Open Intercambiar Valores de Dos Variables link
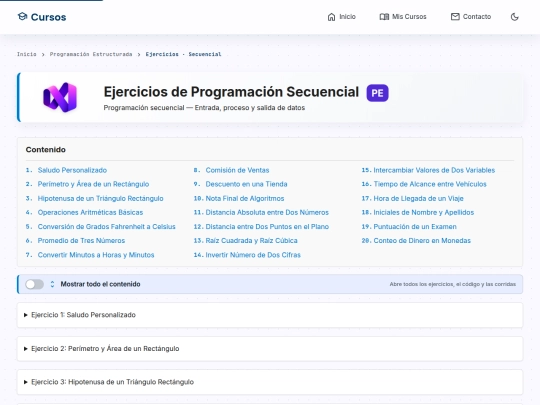The width and height of the screenshot is (540, 405). click(x=434, y=170)
